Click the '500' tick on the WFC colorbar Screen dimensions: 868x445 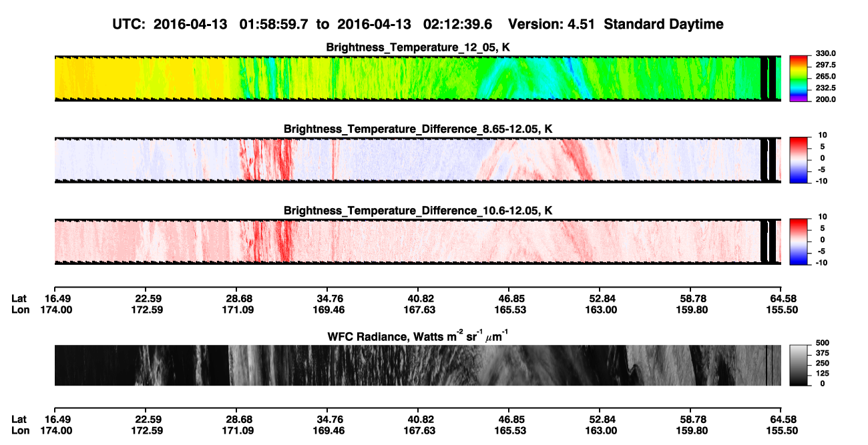coord(822,343)
